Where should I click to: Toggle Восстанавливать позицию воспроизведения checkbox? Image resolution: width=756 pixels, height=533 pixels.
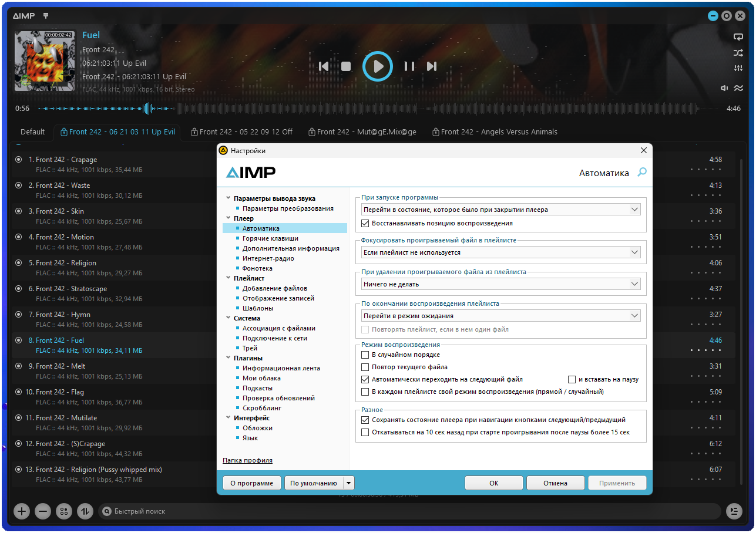click(x=365, y=223)
